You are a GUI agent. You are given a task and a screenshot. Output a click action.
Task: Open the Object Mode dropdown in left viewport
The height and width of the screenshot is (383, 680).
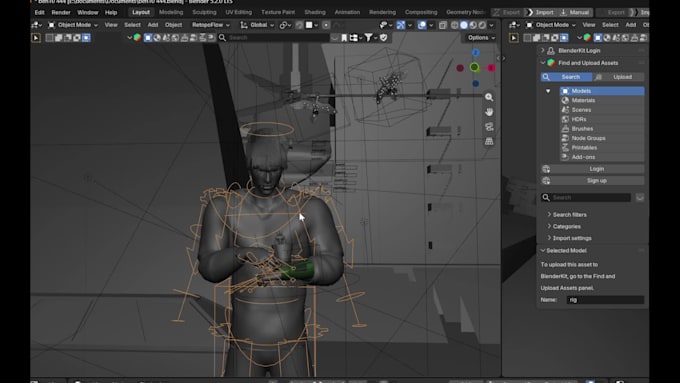tap(73, 25)
